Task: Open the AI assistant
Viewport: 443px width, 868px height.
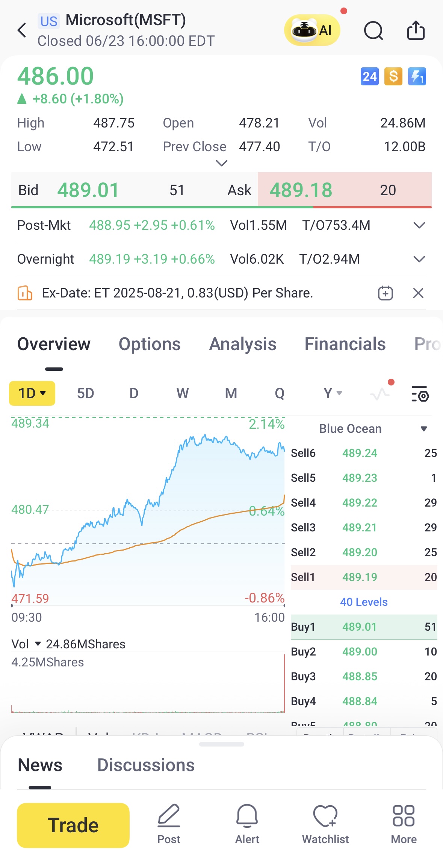Action: (x=312, y=30)
